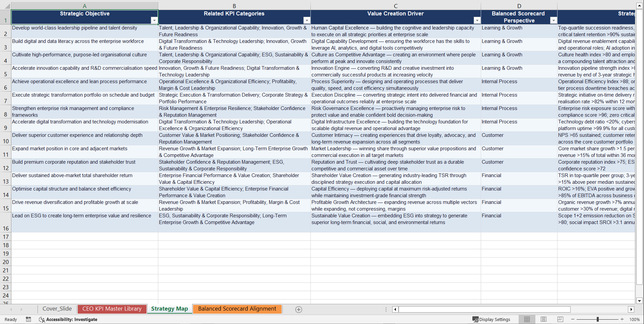The height and width of the screenshot is (324, 644).
Task: Select column C header
Action: tap(396, 6)
